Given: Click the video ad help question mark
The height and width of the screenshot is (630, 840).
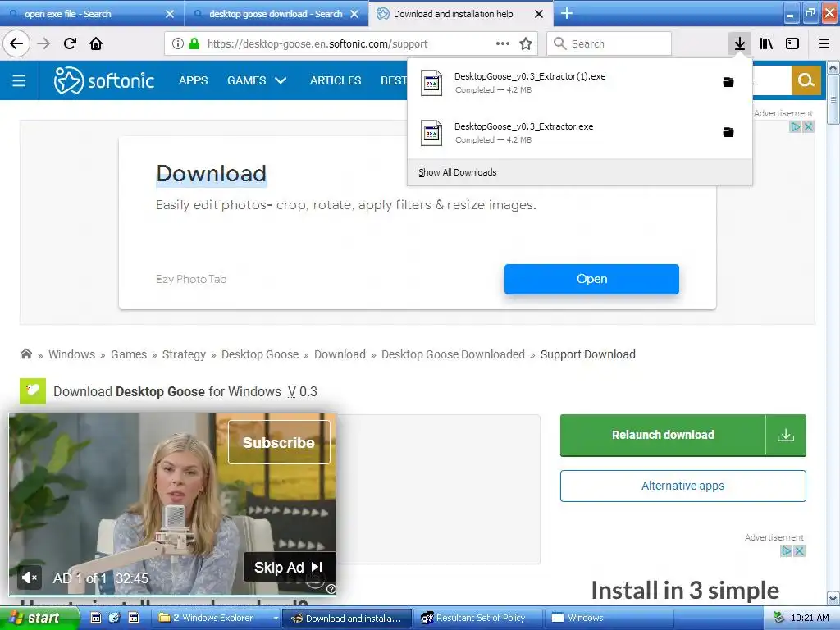Looking at the screenshot, I should [x=331, y=589].
